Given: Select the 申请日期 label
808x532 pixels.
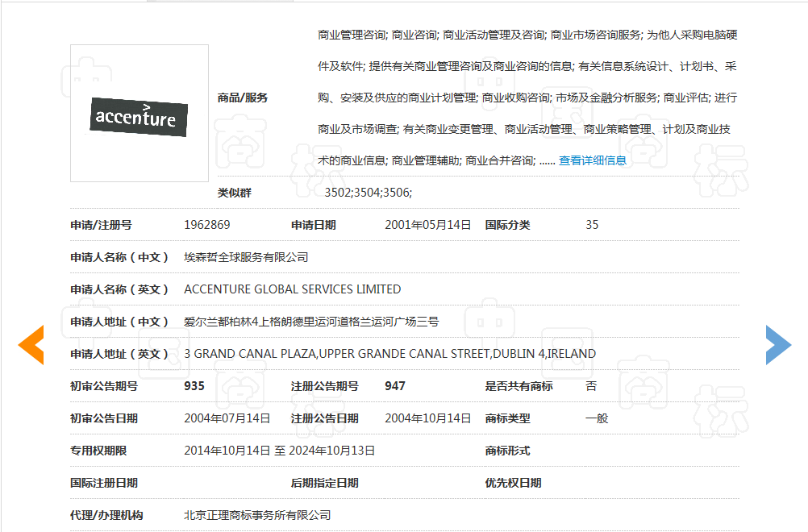Looking at the screenshot, I should tap(314, 225).
